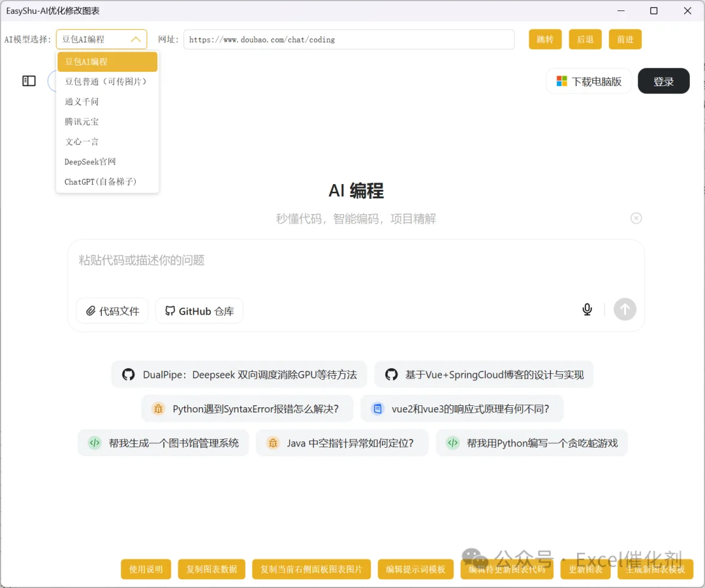This screenshot has width=705, height=588.
Task: Click the send arrow button
Action: (625, 309)
